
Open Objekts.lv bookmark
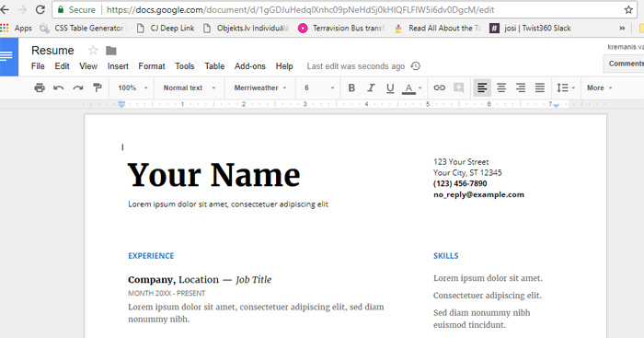(247, 28)
